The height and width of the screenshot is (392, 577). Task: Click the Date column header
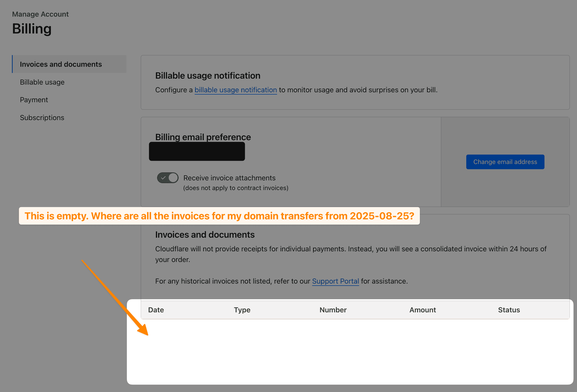click(x=156, y=310)
